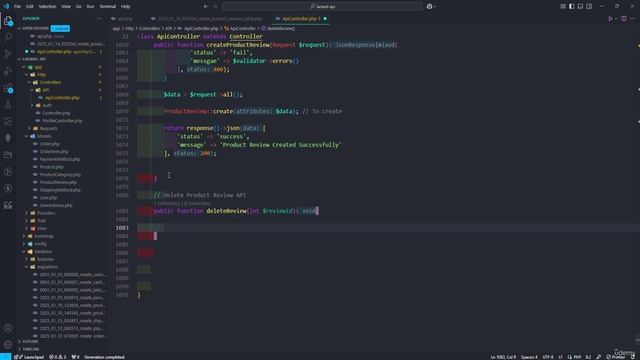The width and height of the screenshot is (640, 360).
Task: Open the Edit menu
Action: 29,7
